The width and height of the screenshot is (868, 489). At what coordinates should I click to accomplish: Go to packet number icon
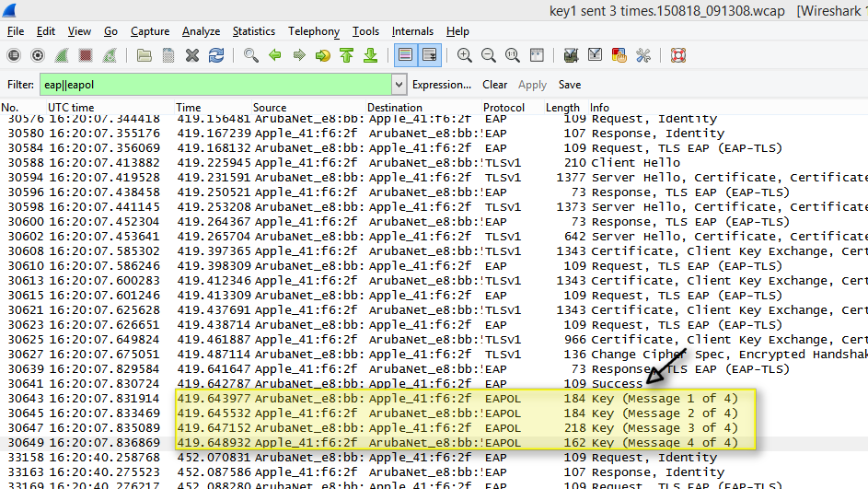tap(323, 55)
